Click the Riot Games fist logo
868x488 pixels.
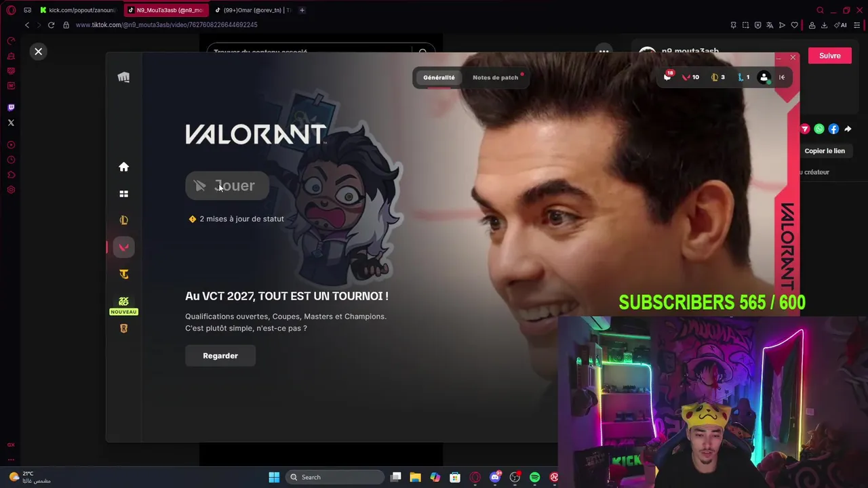[123, 77]
